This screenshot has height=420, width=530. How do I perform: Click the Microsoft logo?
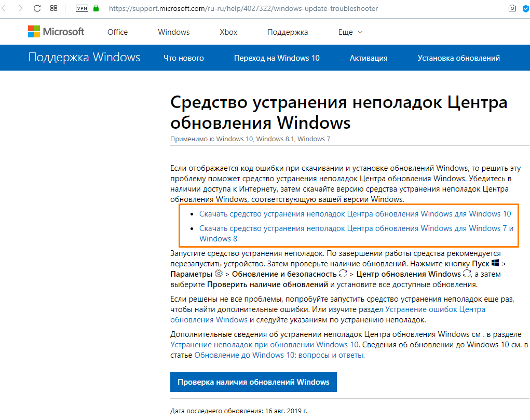(x=56, y=32)
